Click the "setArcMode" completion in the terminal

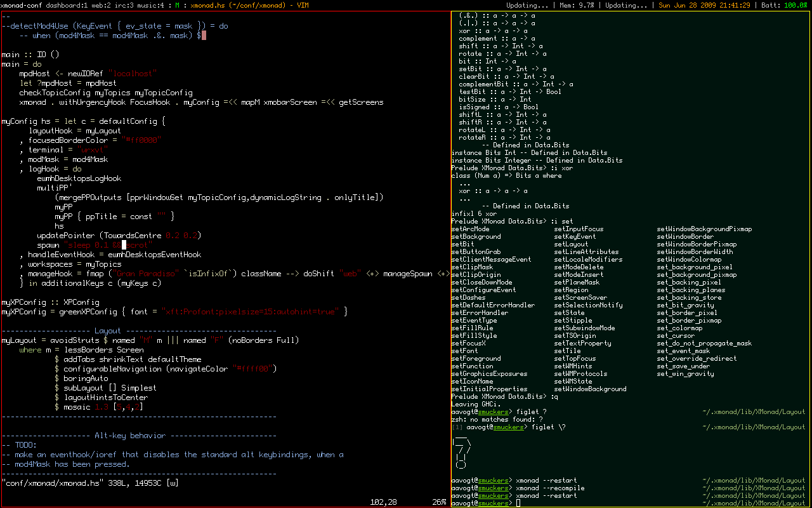[470, 229]
